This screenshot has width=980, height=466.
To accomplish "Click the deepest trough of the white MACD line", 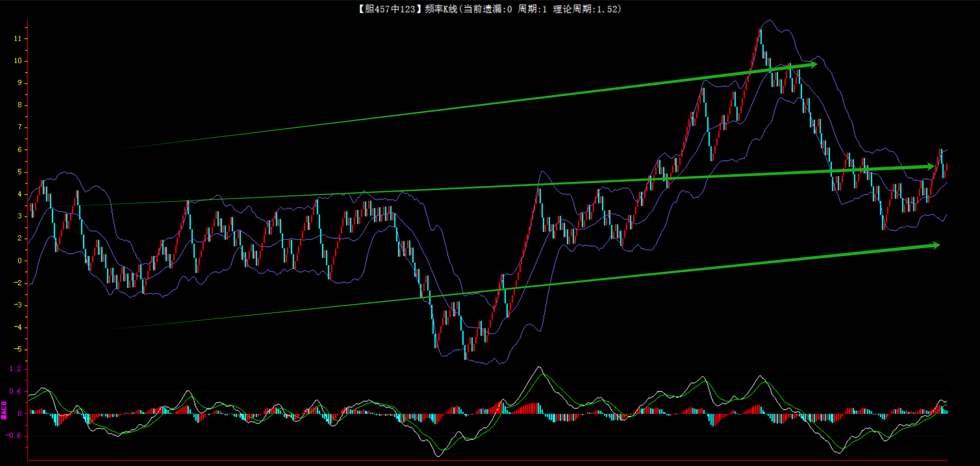I will [439, 455].
